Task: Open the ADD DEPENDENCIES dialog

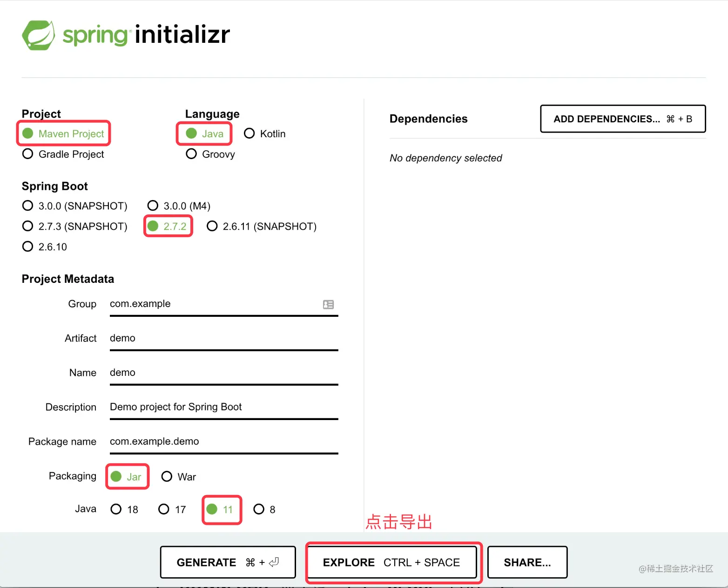Action: [623, 119]
